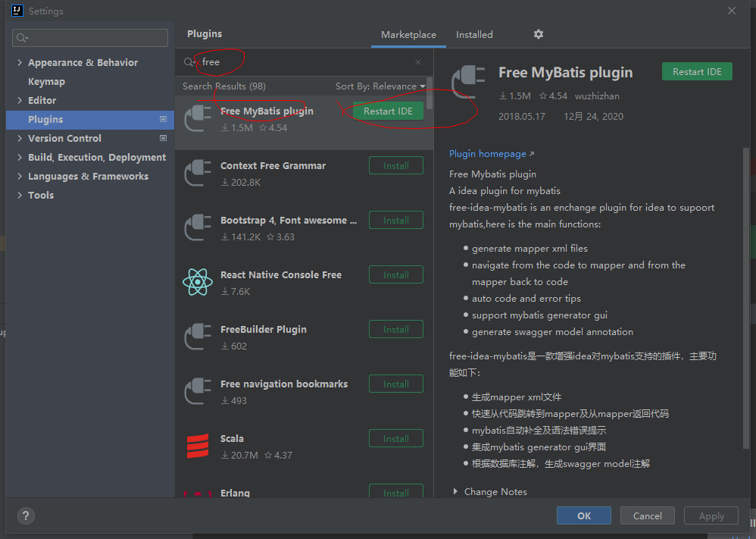Install the Context Free Grammar plugin
Image resolution: width=756 pixels, height=539 pixels.
(396, 165)
